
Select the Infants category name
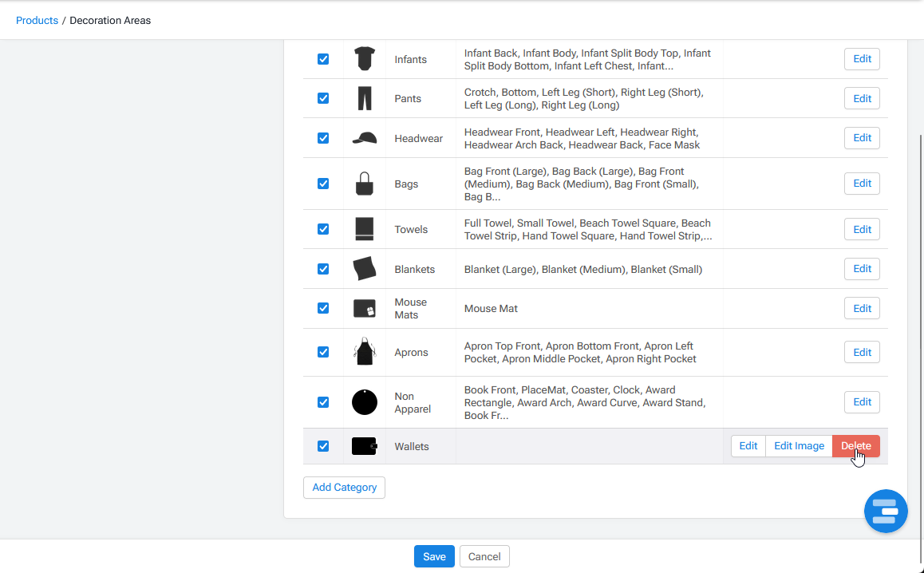tap(411, 60)
